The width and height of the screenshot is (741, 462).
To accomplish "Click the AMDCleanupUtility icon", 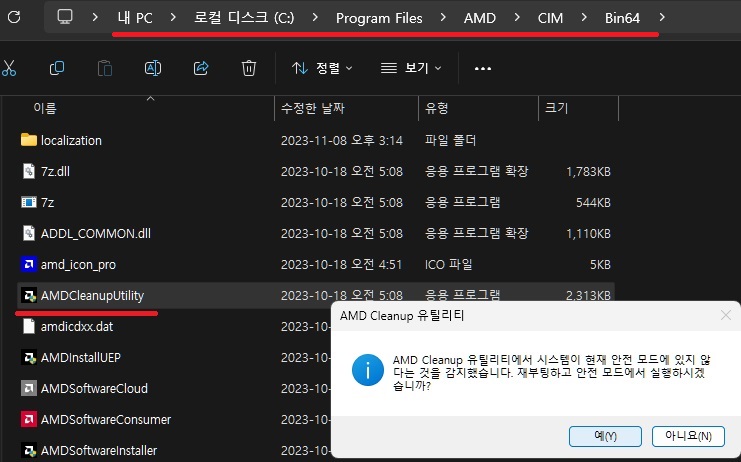I will point(29,295).
